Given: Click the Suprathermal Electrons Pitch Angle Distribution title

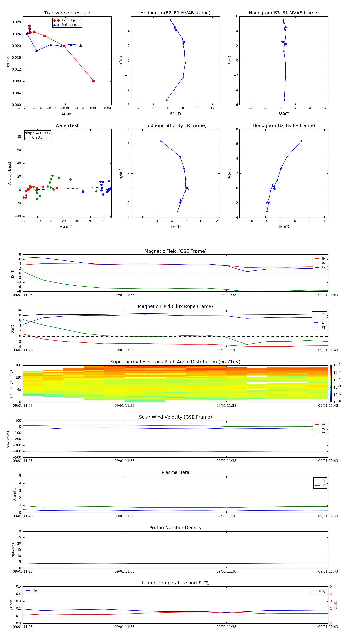Looking at the screenshot, I should [175, 362].
